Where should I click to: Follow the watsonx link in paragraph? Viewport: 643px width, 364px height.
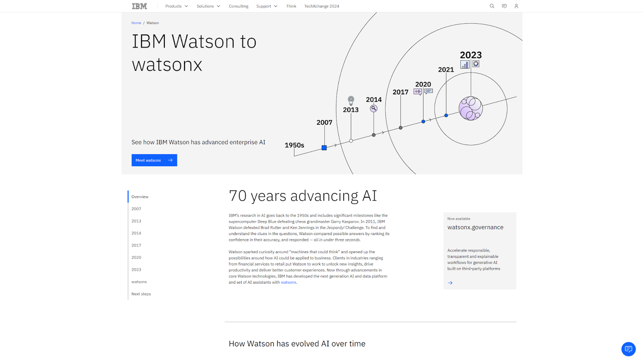[288, 282]
